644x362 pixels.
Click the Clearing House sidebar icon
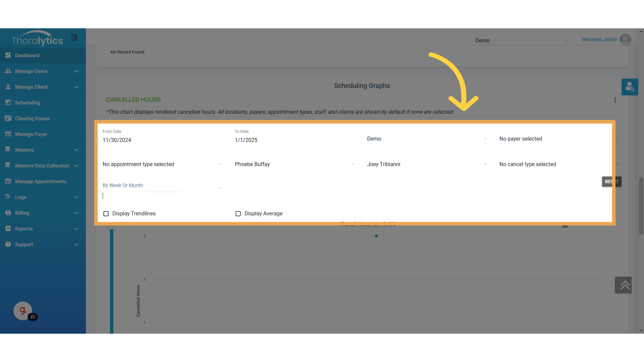tap(8, 118)
